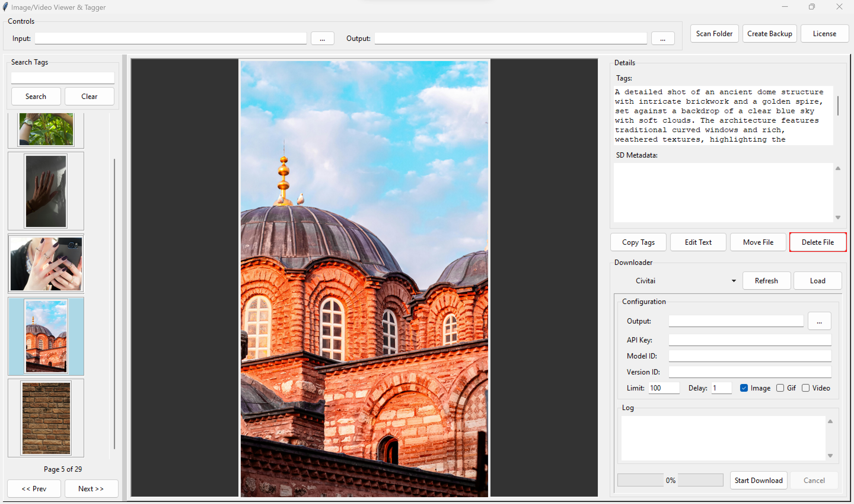Screen dimensions: 854x504
Task: Enable the Gif checkbox
Action: (780, 388)
